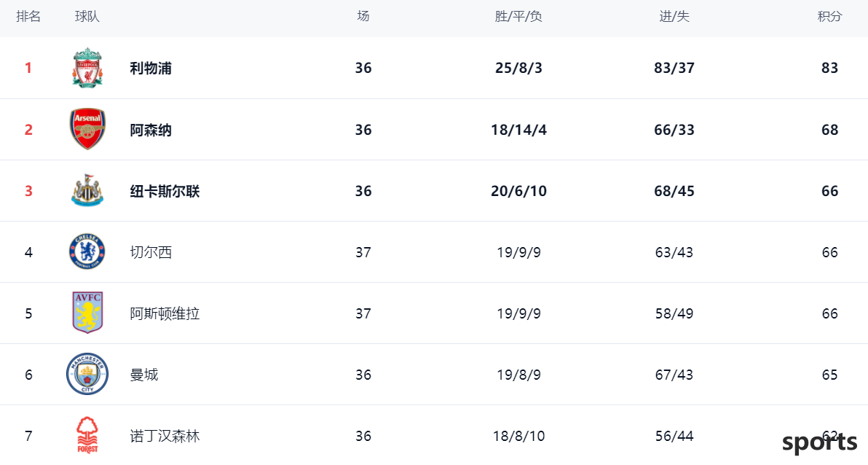Viewport: 868px width, 465px height.
Task: Click the Manchester City club crest
Action: click(x=87, y=374)
